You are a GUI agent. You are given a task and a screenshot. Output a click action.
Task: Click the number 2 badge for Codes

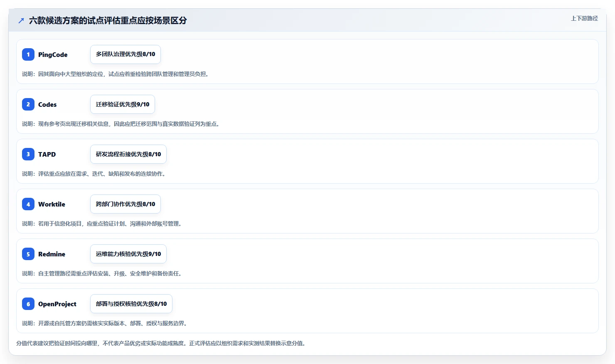click(28, 104)
